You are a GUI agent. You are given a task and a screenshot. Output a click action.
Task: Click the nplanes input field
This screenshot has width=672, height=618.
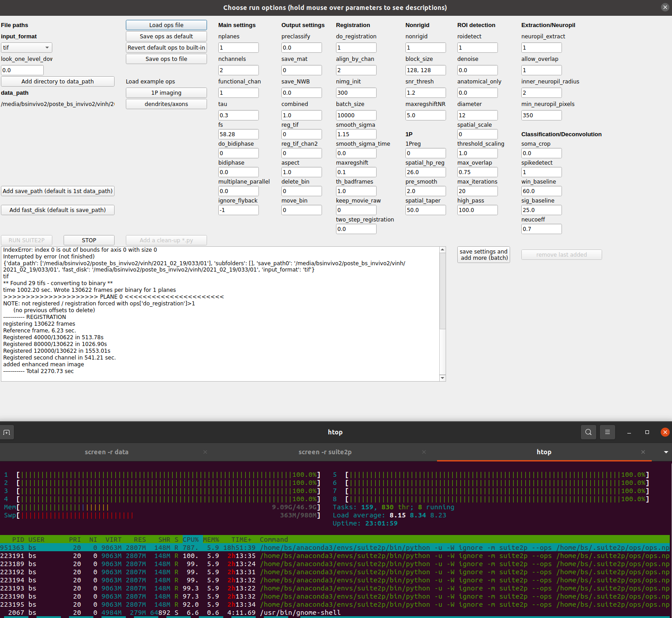pos(238,47)
